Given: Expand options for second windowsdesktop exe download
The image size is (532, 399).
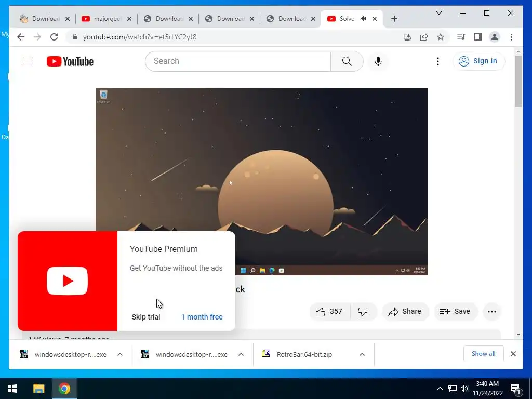Looking at the screenshot, I should pyautogui.click(x=241, y=354).
